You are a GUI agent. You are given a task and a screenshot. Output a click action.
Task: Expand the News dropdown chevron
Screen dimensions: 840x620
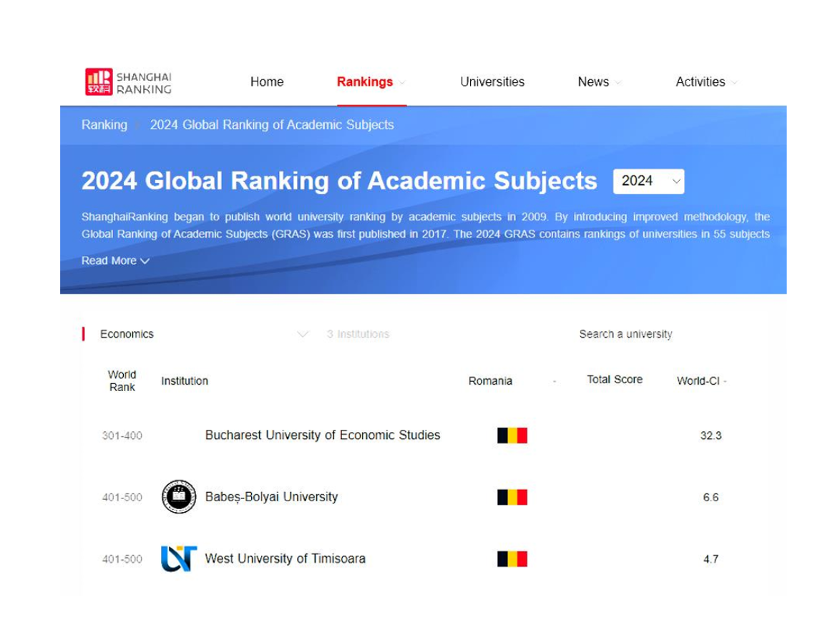click(x=617, y=82)
